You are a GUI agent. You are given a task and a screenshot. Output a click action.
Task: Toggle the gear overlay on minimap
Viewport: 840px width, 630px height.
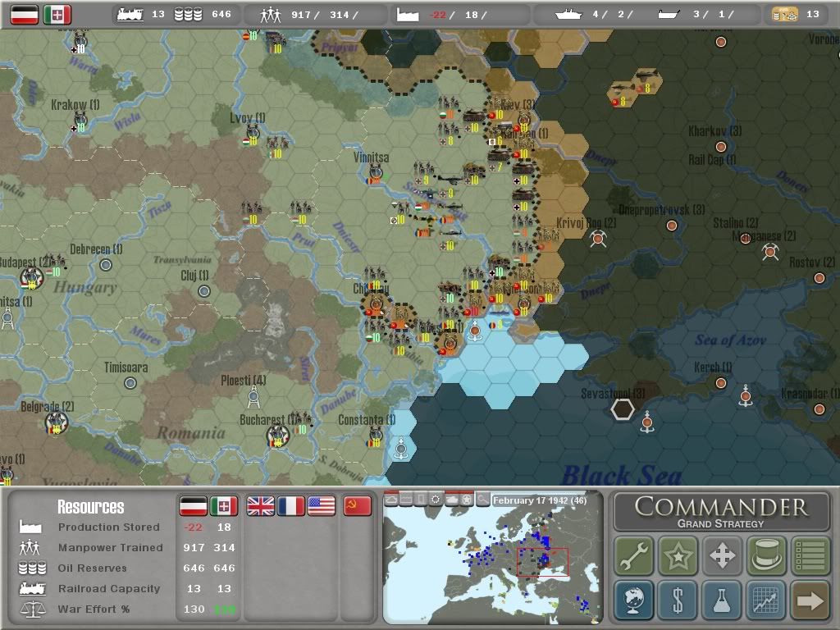pos(436,500)
